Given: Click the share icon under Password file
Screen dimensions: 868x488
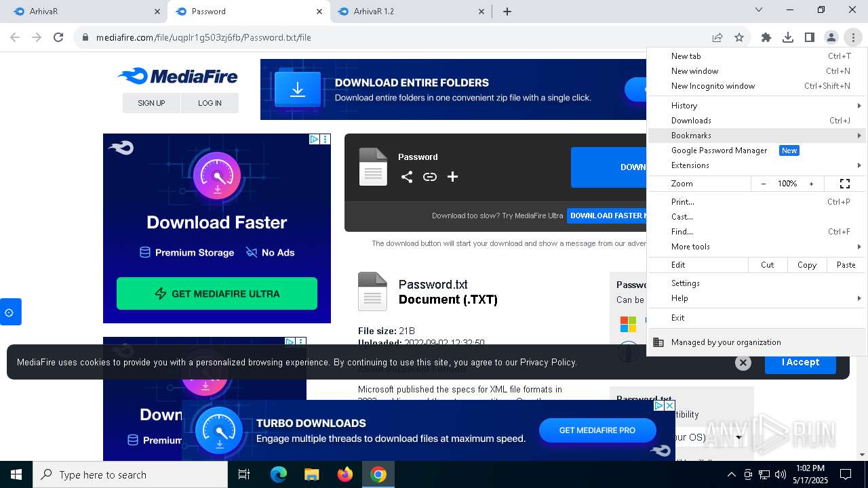Looking at the screenshot, I should pos(407,177).
